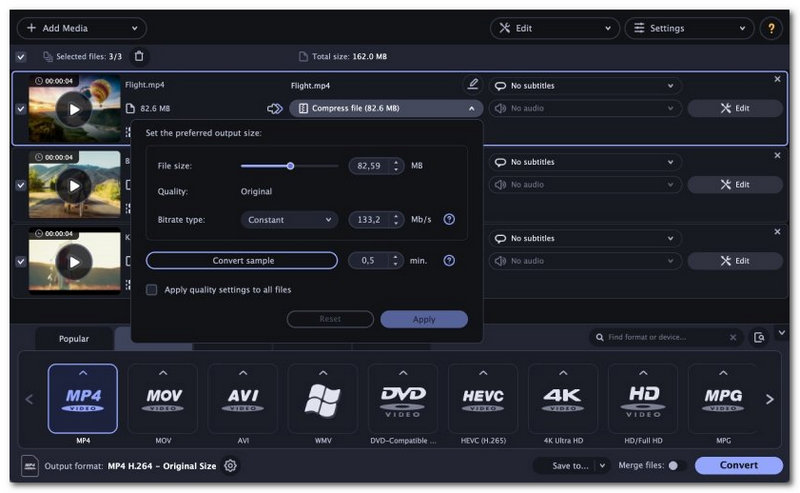
Task: Choose the MPG video format icon
Action: 723,399
